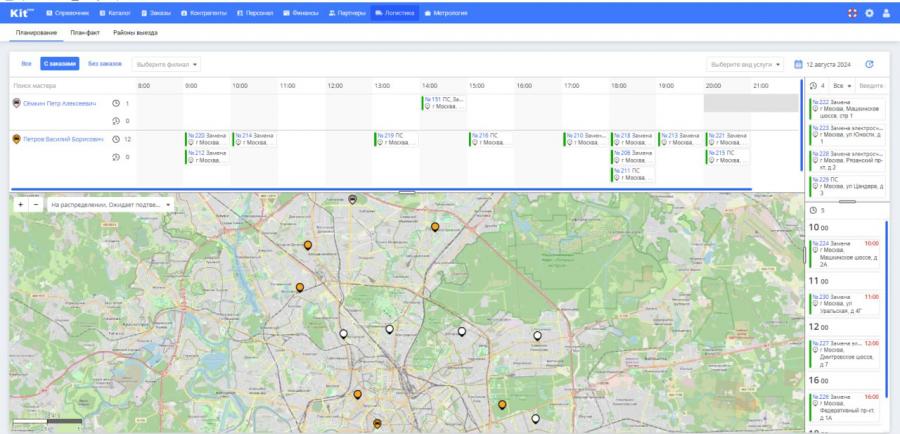Open order №216 ПС card at 15:00
This screenshot has width=900, height=434.
[x=491, y=139]
